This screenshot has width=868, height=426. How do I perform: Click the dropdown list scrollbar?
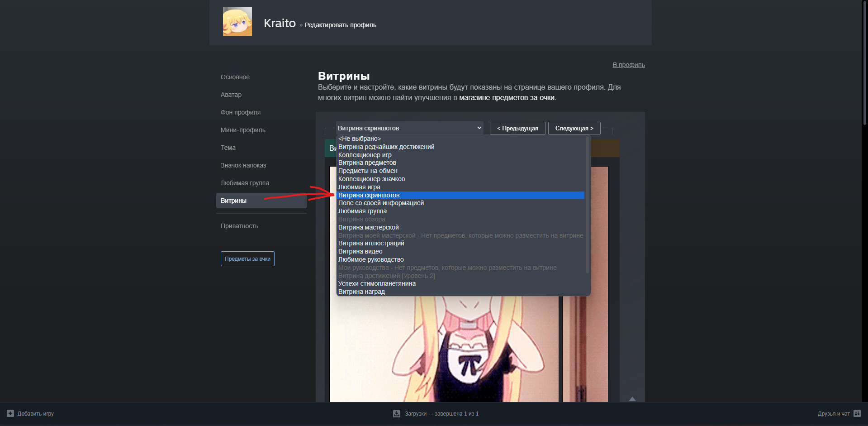(x=588, y=205)
